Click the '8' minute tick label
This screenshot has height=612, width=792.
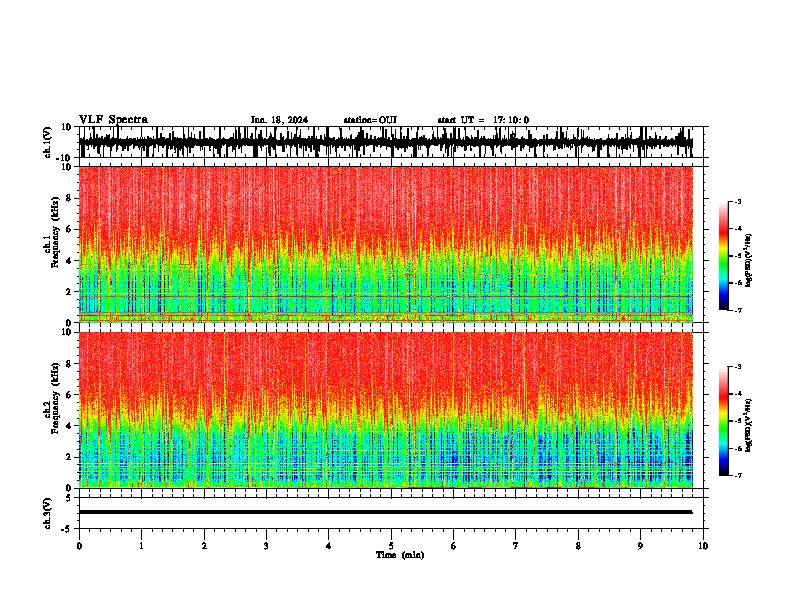click(x=578, y=546)
